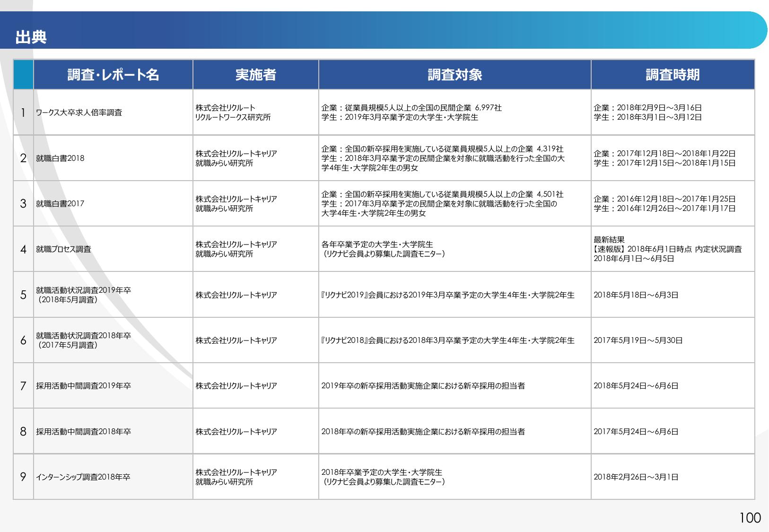This screenshot has width=769, height=532.
Task: Click the 調査・レポート名 column header
Action: 113,75
